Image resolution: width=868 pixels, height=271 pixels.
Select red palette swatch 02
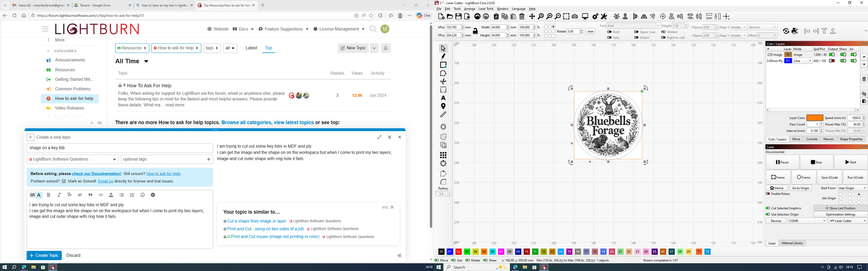[x=458, y=252]
